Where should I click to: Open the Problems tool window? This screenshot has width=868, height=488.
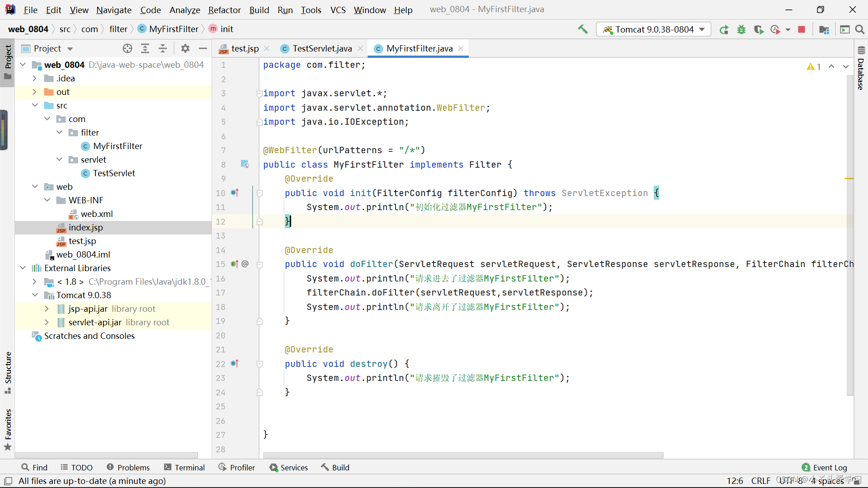click(128, 467)
